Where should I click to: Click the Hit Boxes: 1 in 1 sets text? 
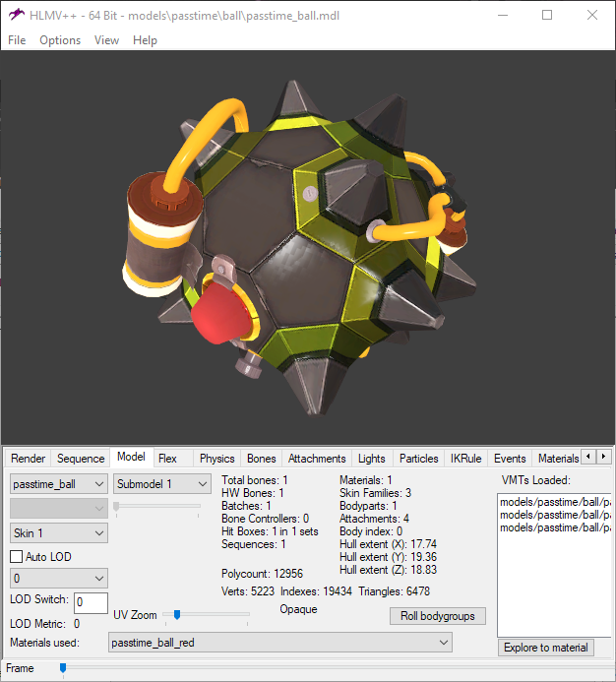(x=270, y=531)
